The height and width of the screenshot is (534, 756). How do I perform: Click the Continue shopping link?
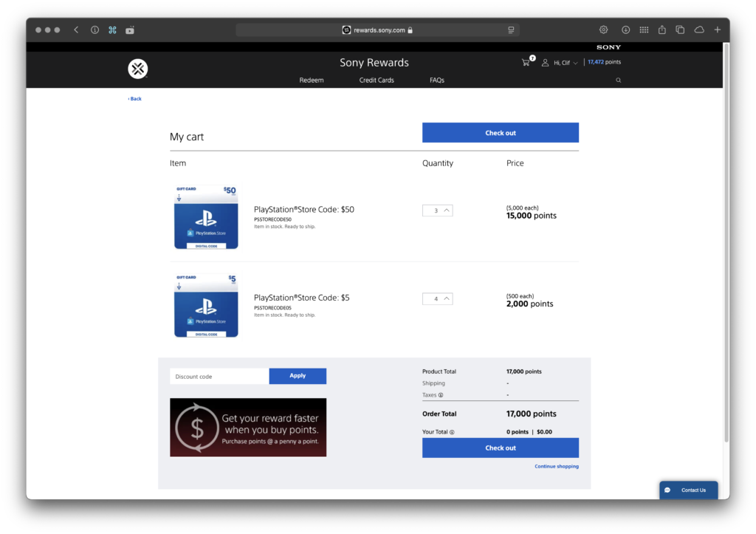point(557,467)
